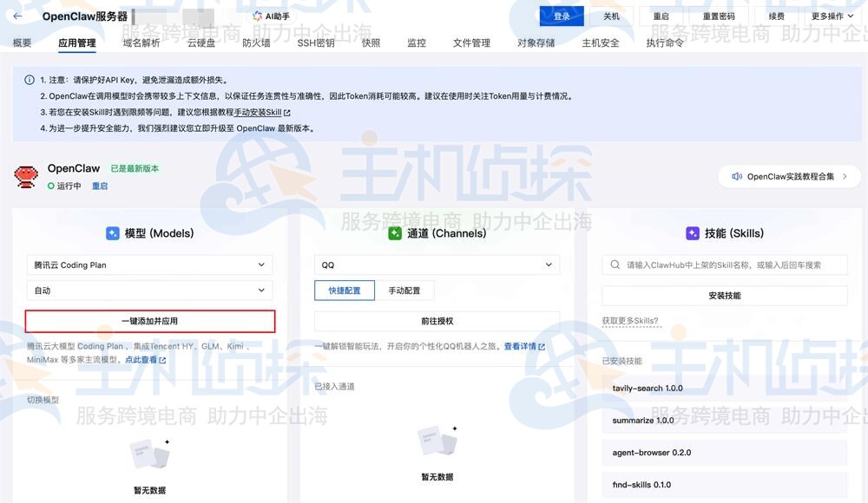The image size is (868, 503).
Task: Open the QQ channel selector dropdown
Action: 437,265
